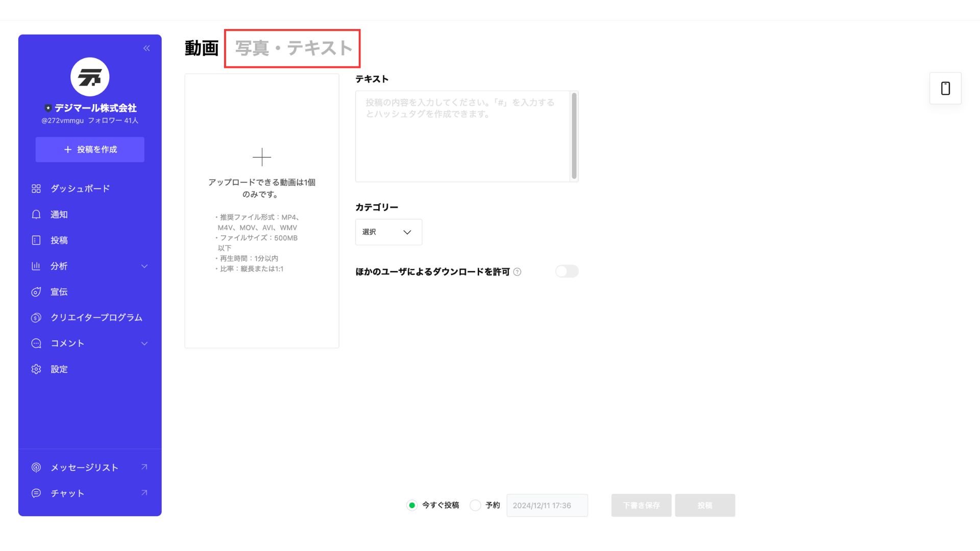Switch to the 写真・テキスト tab
This screenshot has height=551, width=980.
(x=293, y=48)
